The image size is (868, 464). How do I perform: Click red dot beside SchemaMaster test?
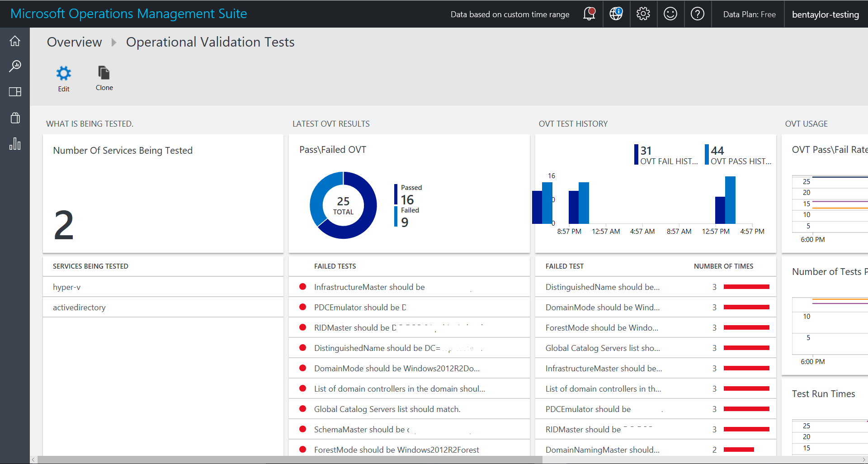pyautogui.click(x=303, y=429)
